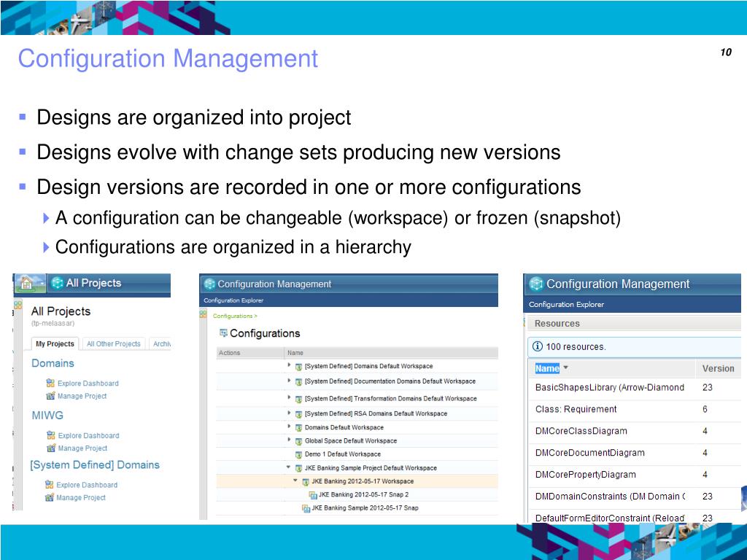The width and height of the screenshot is (747, 560).
Task: Select the DMDomainConstraints (DM Domain resource
Action: [x=610, y=496]
